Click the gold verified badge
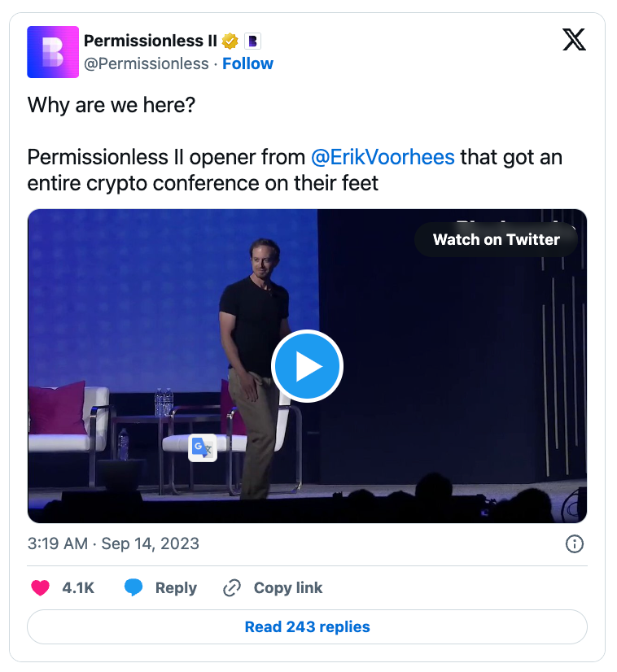617x672 pixels. coord(230,41)
